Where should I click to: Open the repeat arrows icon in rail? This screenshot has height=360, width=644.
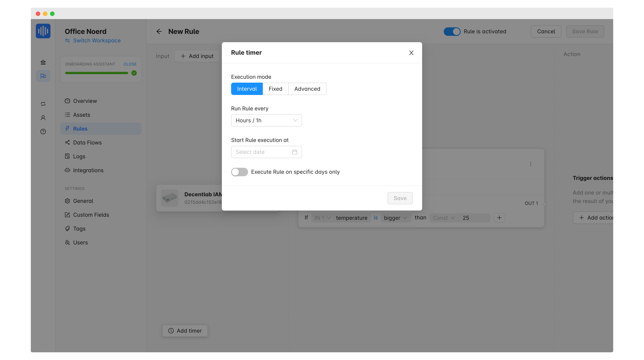(x=43, y=104)
